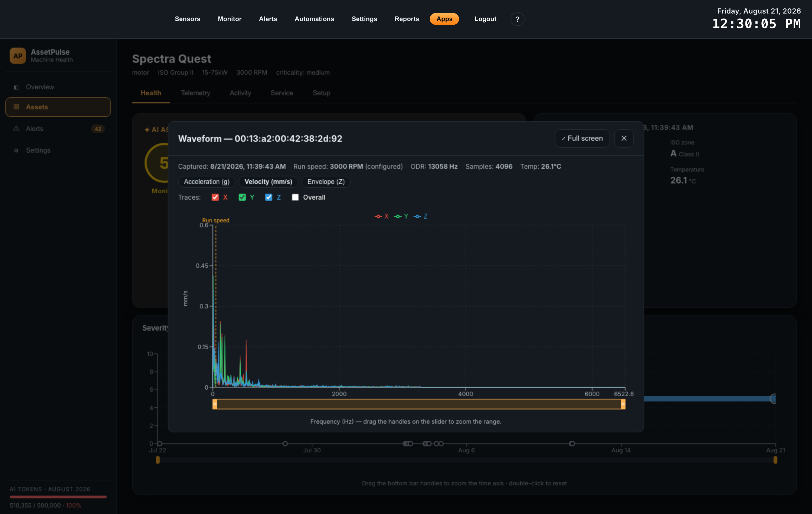Click the Run speed marker label
The height and width of the screenshot is (514, 812).
tap(215, 220)
